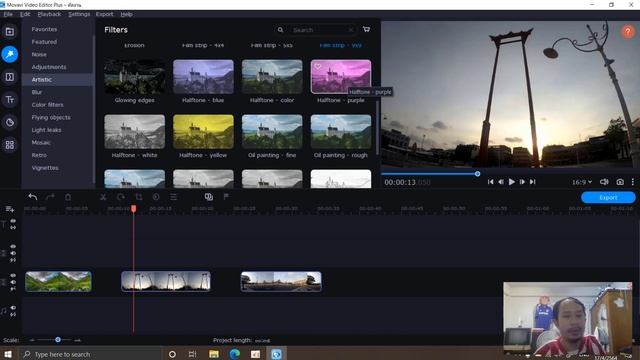This screenshot has width=640, height=360.
Task: Select the Adjustments filter category
Action: point(49,67)
